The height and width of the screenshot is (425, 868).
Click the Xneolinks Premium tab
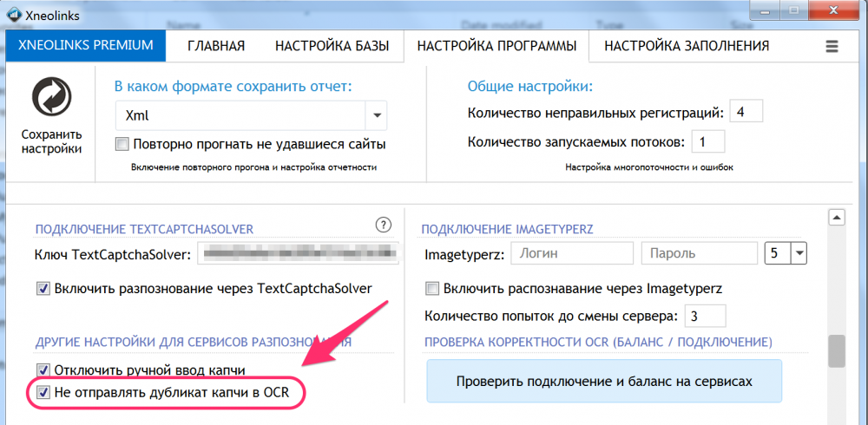click(85, 46)
